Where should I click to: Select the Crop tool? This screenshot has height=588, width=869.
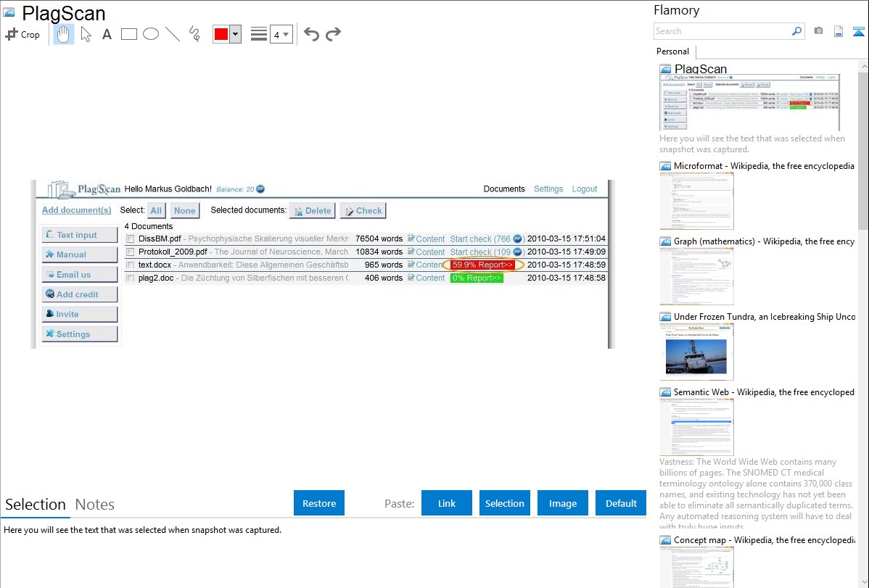[22, 34]
